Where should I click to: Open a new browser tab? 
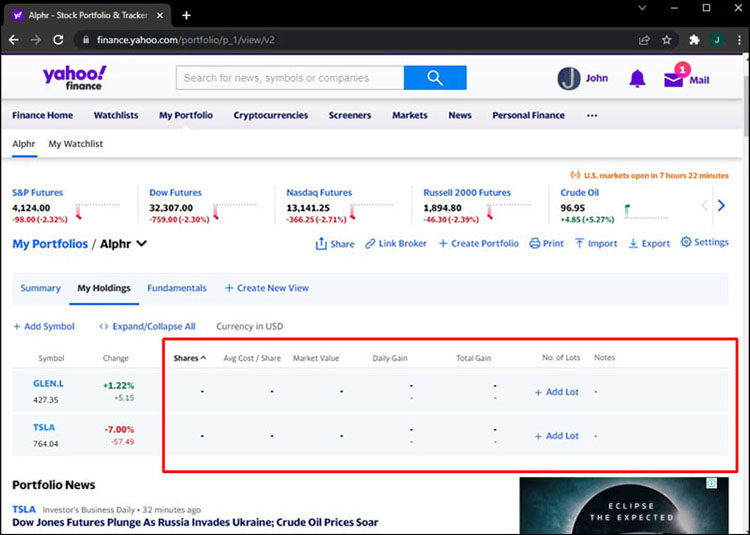click(186, 15)
